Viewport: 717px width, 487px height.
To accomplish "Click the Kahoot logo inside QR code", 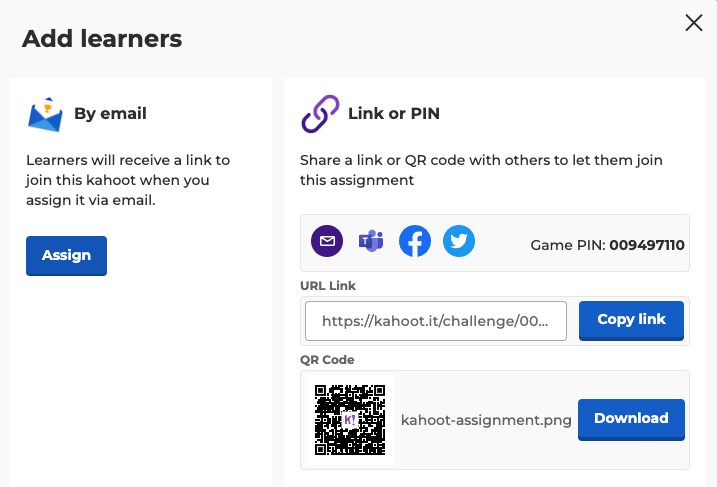I will coord(350,419).
